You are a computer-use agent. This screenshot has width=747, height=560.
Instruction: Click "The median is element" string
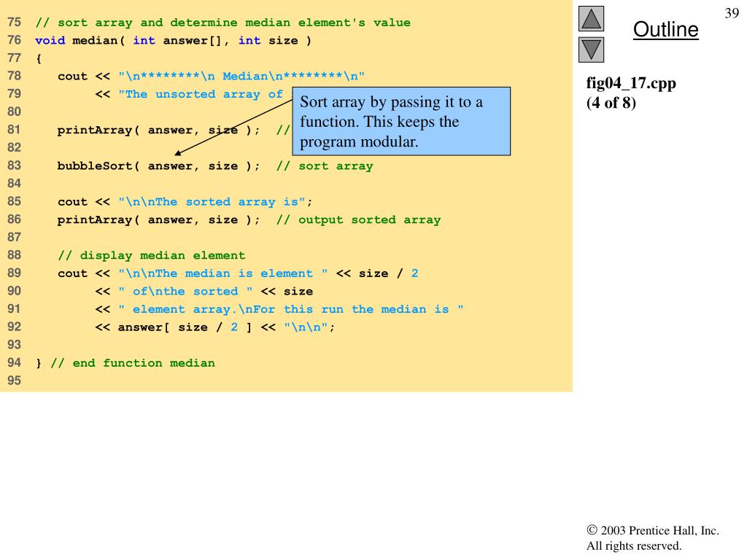pos(223,273)
